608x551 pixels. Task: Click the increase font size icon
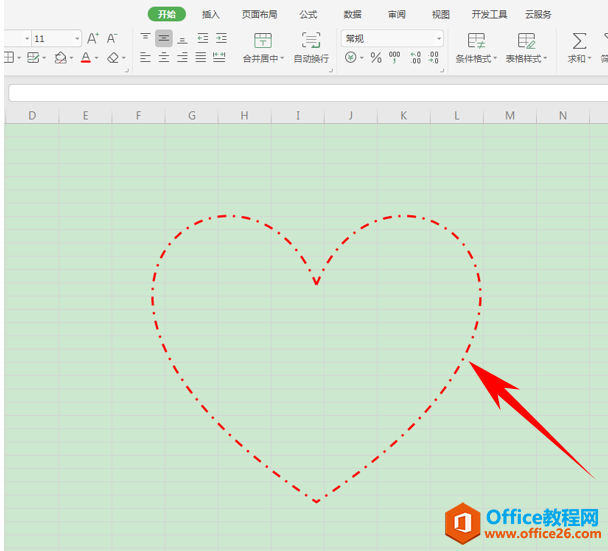(92, 38)
